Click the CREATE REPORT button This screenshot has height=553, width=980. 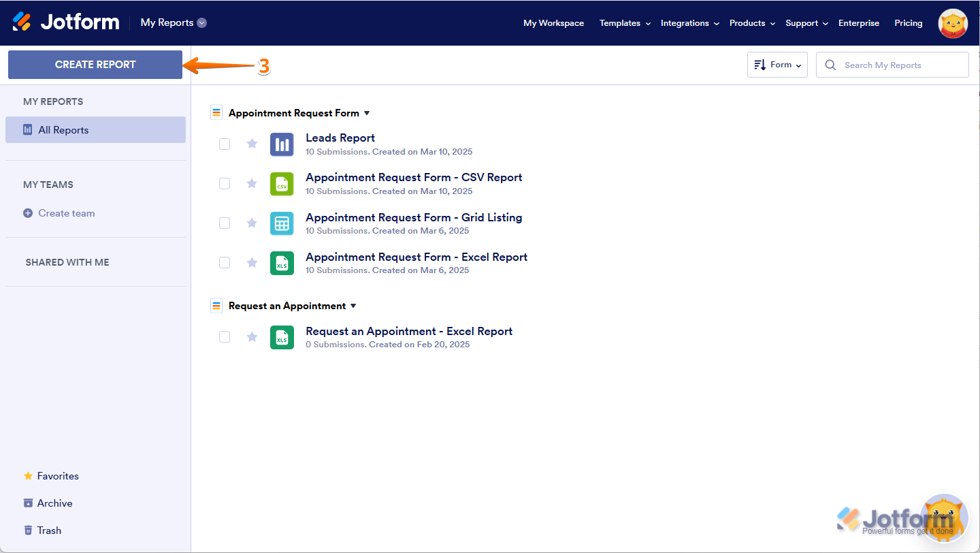pos(95,65)
